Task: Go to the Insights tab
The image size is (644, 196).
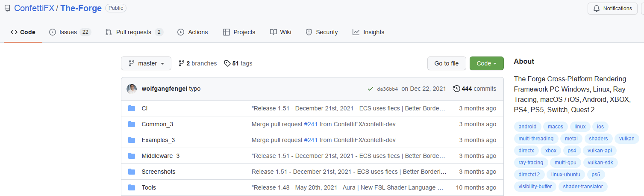Action: coord(368,32)
